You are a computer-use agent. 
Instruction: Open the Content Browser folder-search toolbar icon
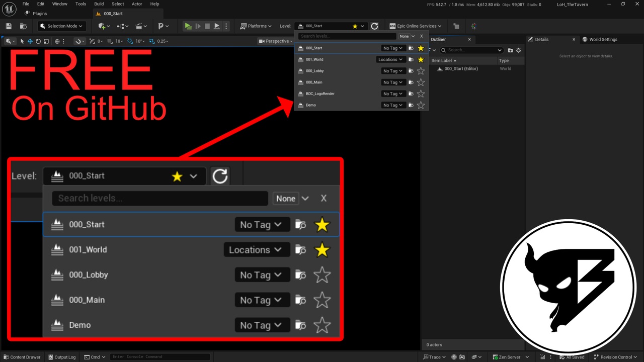23,26
